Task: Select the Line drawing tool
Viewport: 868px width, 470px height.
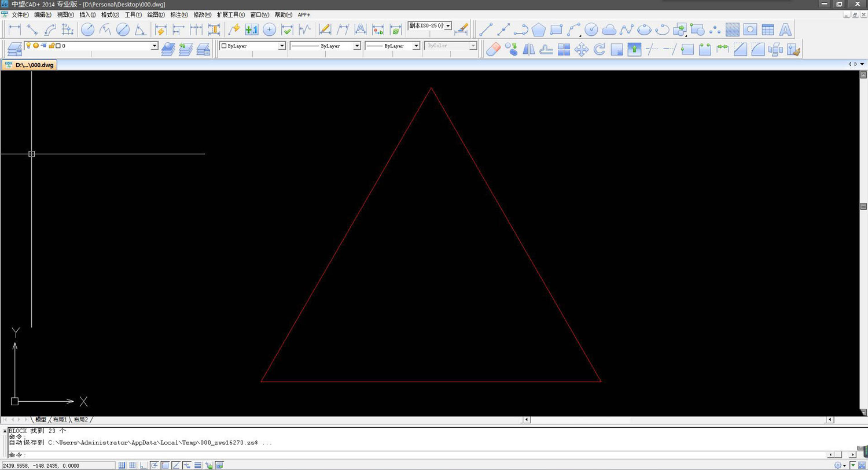Action: point(486,29)
